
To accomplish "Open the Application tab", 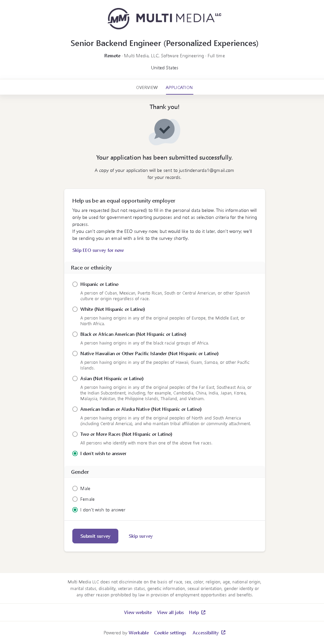I will coord(179,87).
